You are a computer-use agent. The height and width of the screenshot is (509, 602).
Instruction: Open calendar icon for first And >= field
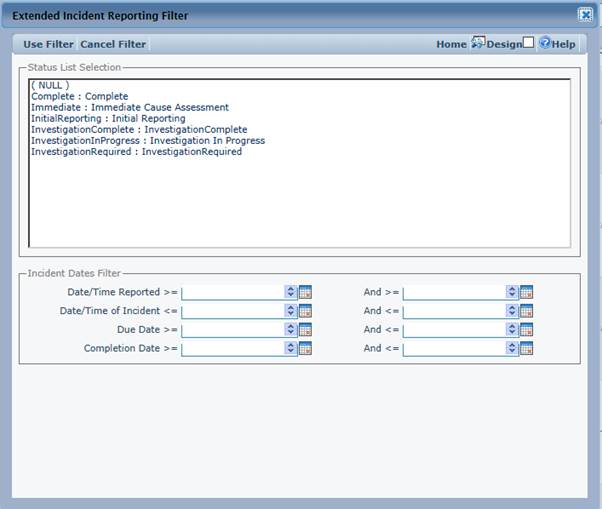(527, 292)
